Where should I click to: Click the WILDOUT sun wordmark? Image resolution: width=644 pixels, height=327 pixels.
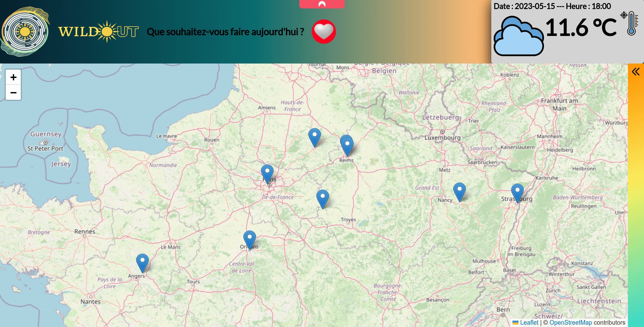[x=98, y=32]
